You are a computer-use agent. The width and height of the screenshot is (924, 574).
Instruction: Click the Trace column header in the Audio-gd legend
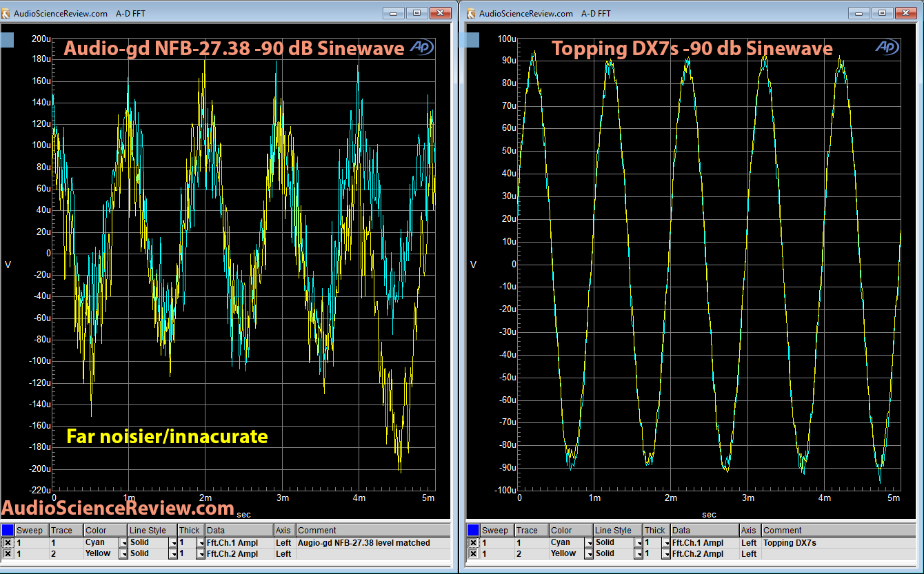click(x=66, y=531)
